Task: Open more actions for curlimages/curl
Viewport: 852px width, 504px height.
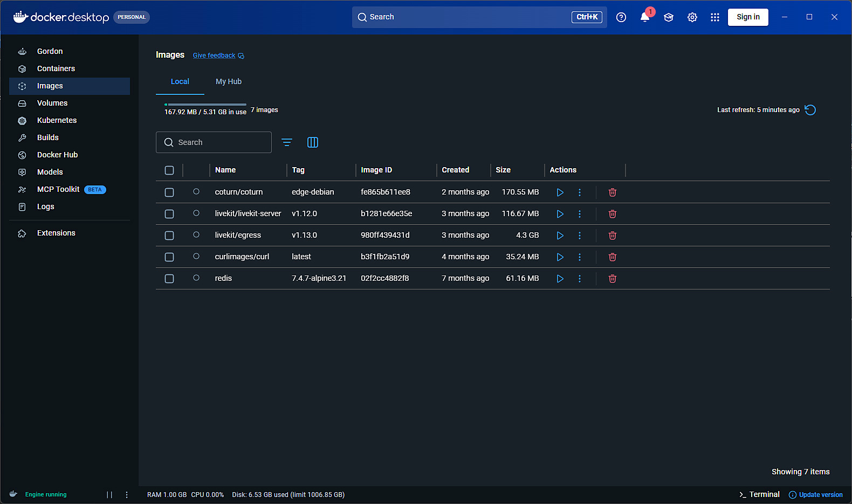Action: tap(580, 257)
